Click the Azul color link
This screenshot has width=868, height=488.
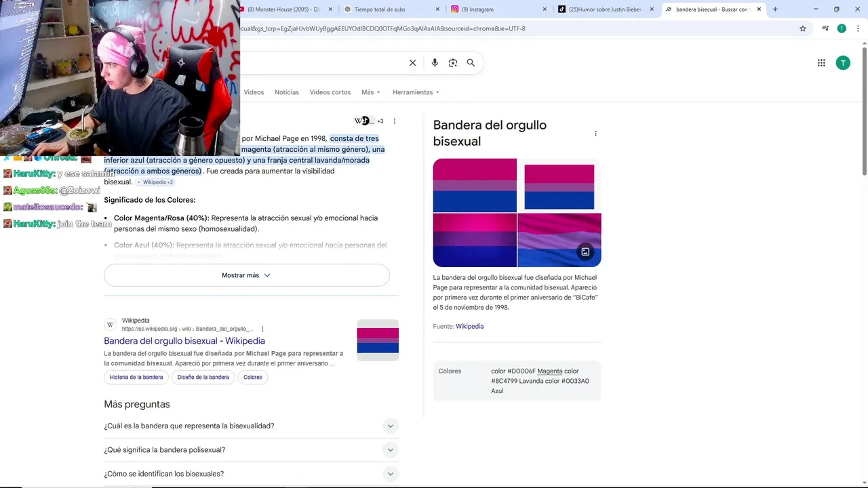click(x=497, y=391)
